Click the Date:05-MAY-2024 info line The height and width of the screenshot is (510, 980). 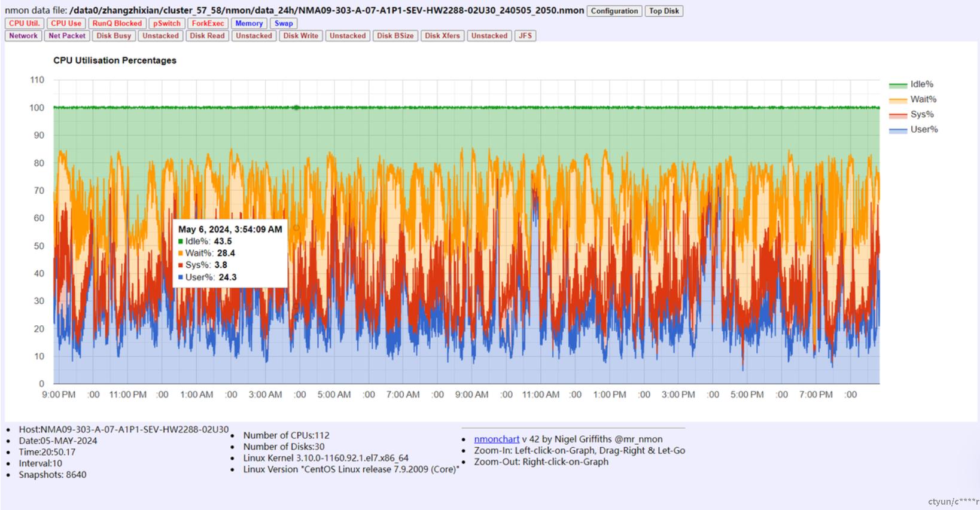tap(58, 441)
